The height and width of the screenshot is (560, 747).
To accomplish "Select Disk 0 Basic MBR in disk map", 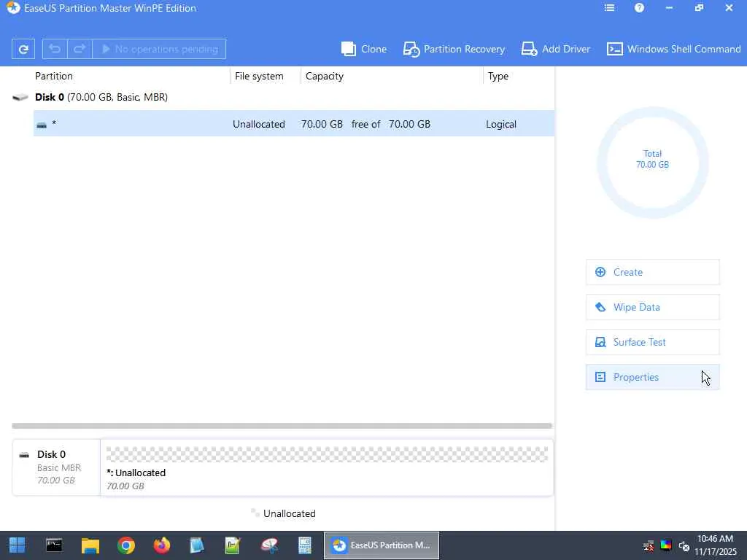I will click(56, 467).
